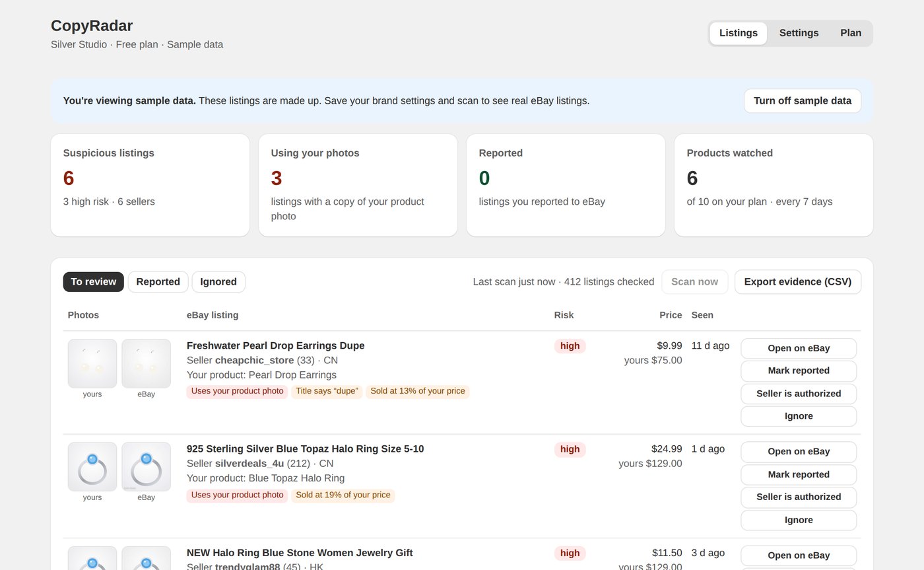Switch to the Listings tab
This screenshot has width=924, height=570.
point(738,33)
